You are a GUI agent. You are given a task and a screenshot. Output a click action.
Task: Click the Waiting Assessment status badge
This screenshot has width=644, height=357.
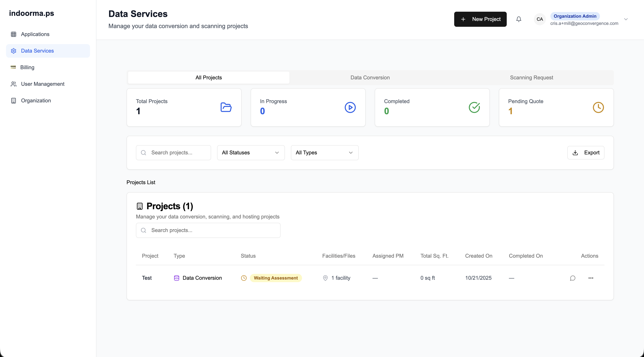pos(276,278)
